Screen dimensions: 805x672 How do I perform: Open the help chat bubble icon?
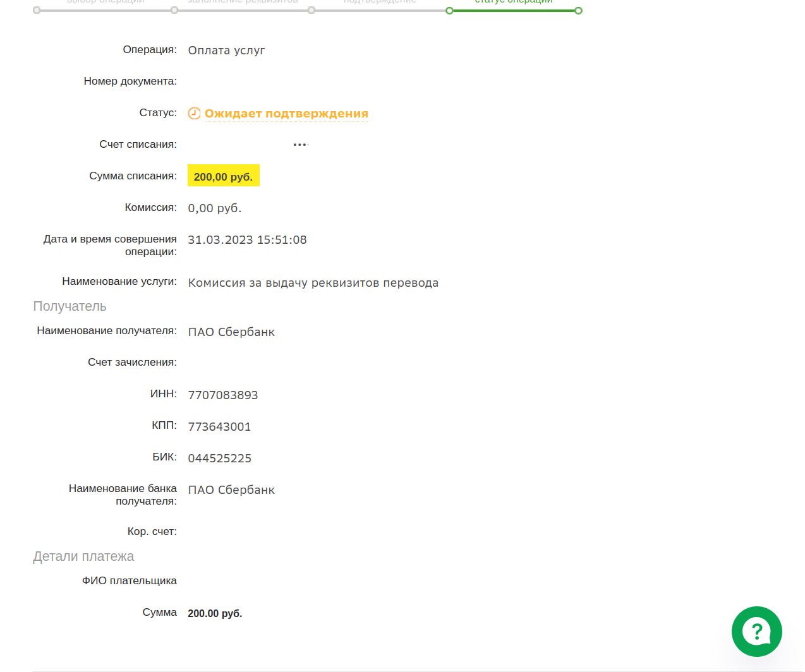(756, 632)
